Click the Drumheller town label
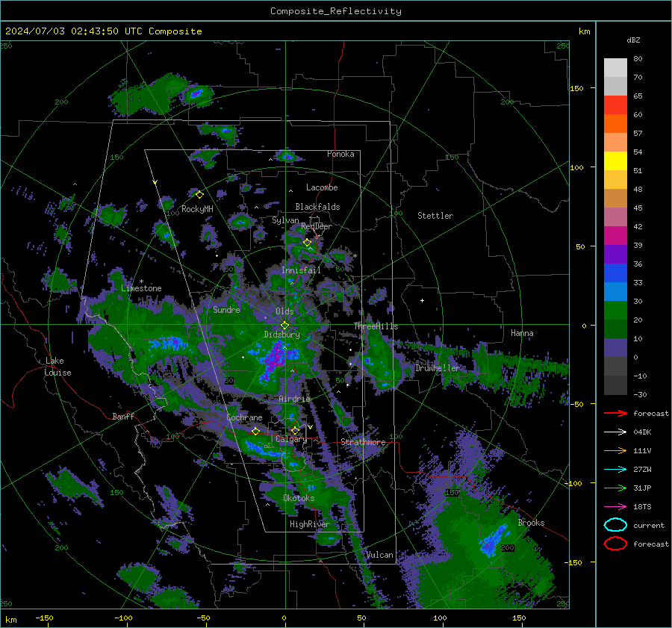The height and width of the screenshot is (628, 672). [438, 368]
